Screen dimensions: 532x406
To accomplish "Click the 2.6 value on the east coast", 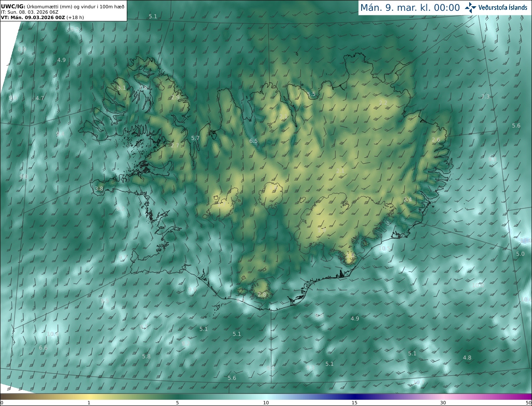I will coord(436,140).
